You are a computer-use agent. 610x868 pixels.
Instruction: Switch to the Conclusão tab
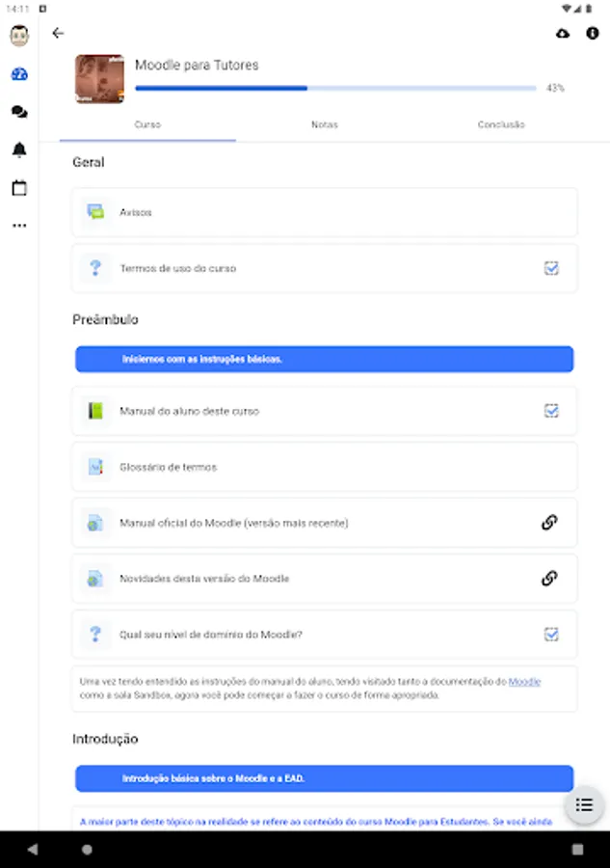[501, 124]
